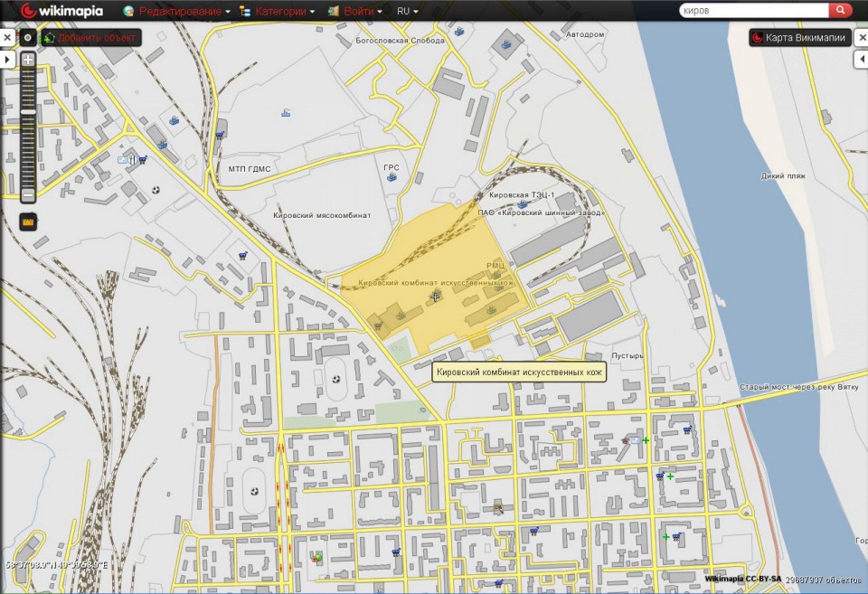The image size is (868, 594).
Task: Click the factory icon at Кировская ТЭЦ-1
Action: 523,204
